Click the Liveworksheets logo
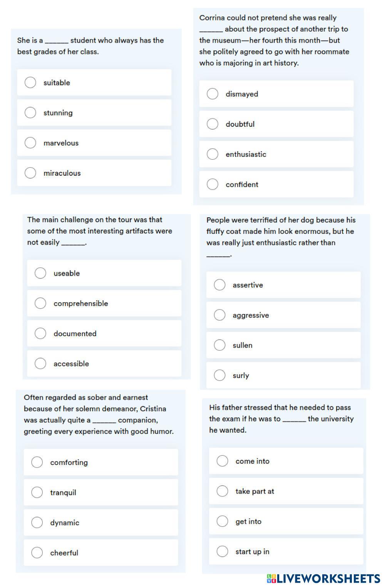Viewport: 385px width, 588px height. pos(323,579)
